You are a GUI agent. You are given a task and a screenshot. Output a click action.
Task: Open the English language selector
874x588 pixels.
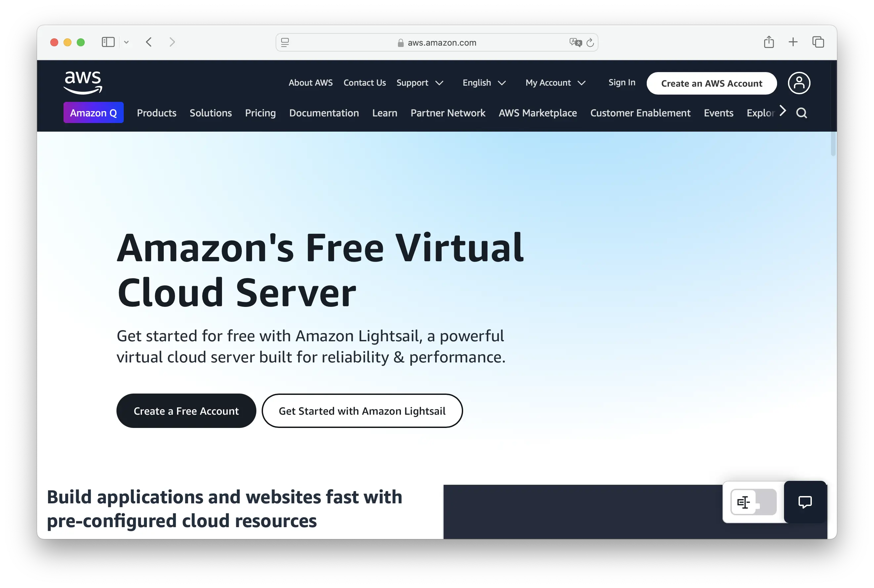point(484,83)
